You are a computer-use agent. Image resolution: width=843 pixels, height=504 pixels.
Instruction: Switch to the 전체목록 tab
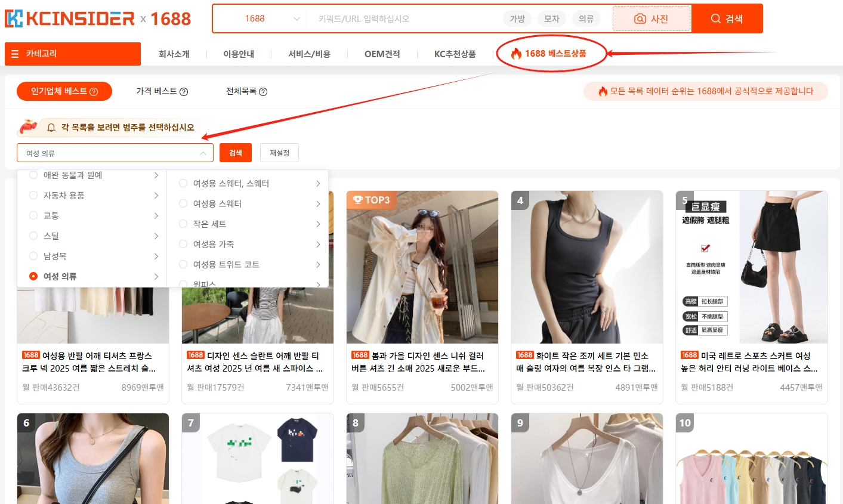246,91
